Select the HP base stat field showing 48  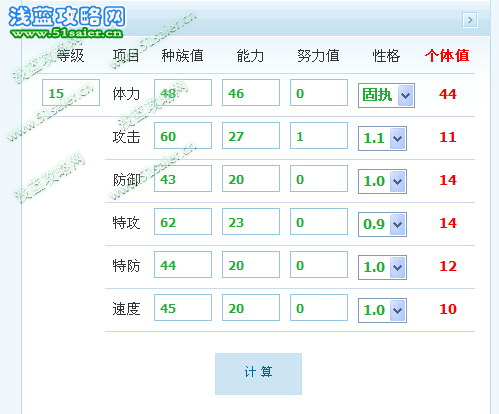click(x=183, y=92)
